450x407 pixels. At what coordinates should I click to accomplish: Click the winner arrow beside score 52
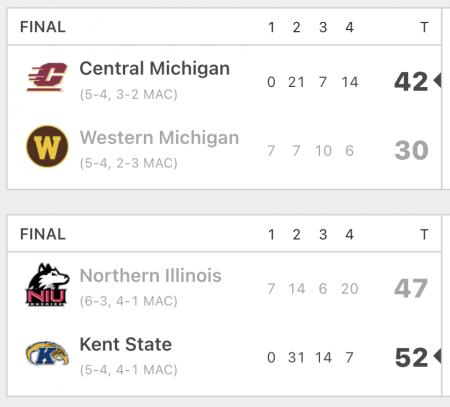click(437, 356)
